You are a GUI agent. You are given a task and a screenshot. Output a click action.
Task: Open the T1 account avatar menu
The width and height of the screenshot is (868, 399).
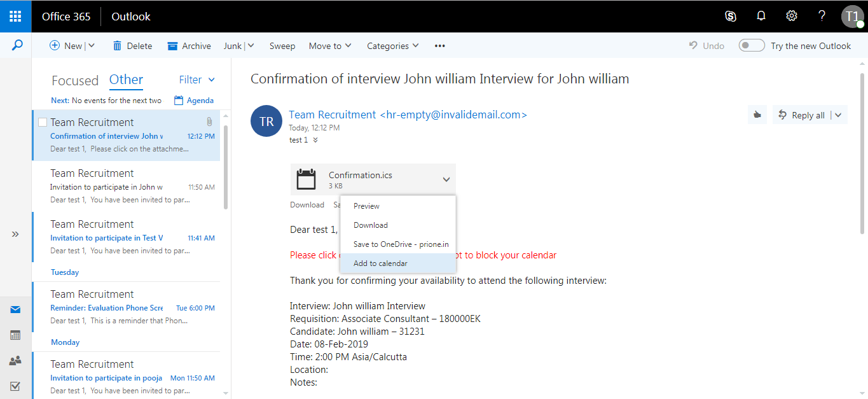point(853,17)
